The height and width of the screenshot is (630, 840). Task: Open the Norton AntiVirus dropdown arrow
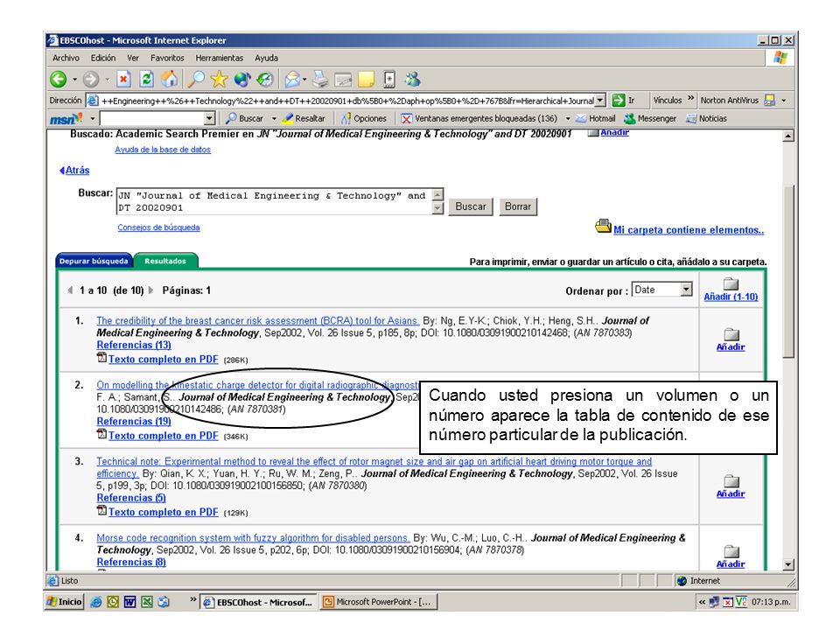(784, 100)
